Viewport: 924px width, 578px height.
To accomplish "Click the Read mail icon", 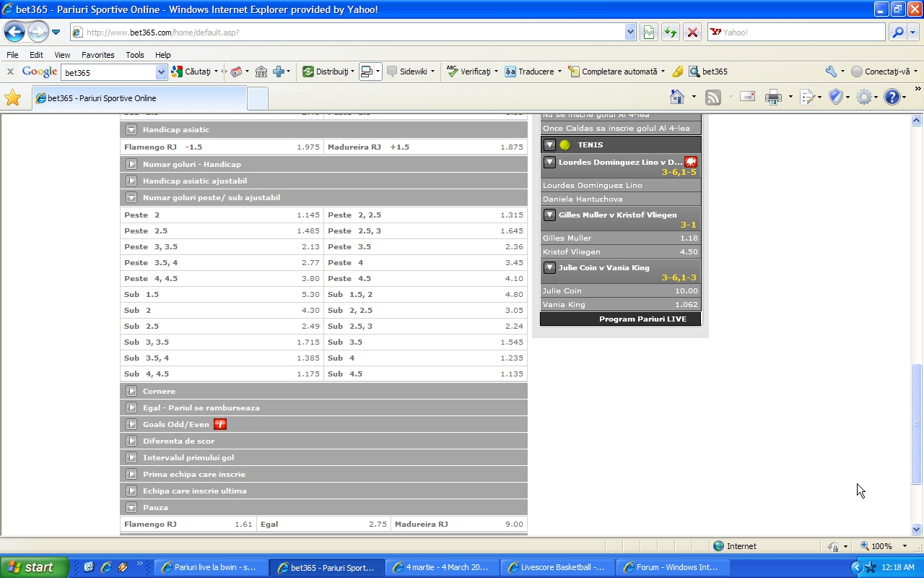I will [748, 97].
